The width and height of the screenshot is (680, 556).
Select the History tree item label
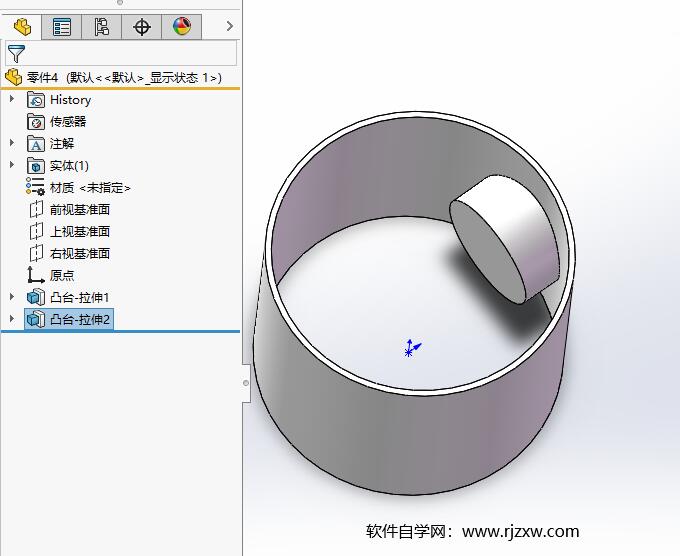(x=70, y=100)
